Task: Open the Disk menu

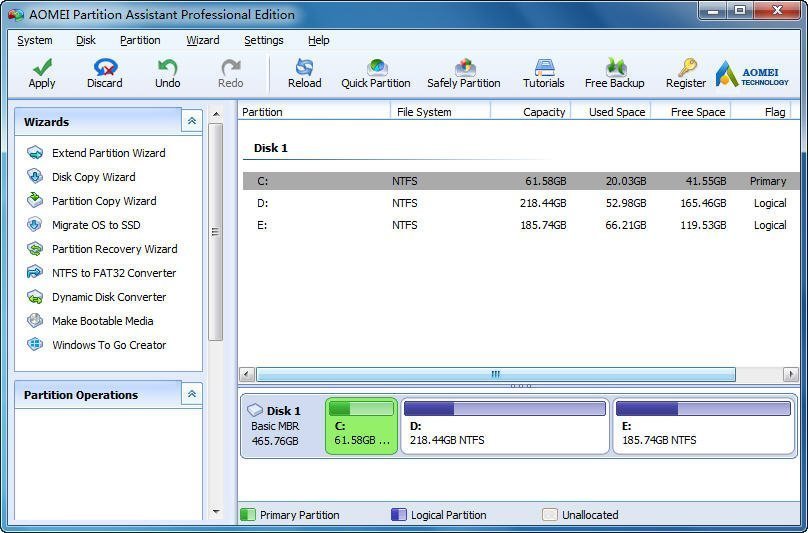Action: [86, 40]
